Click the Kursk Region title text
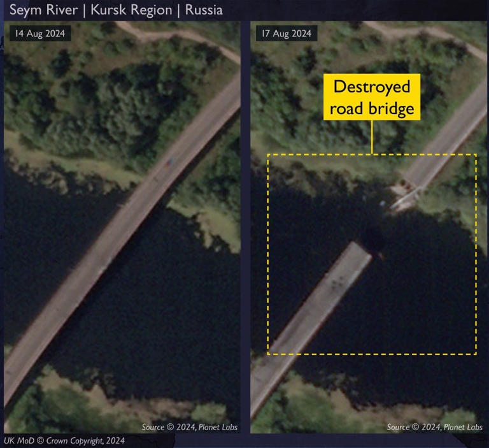 131,10
